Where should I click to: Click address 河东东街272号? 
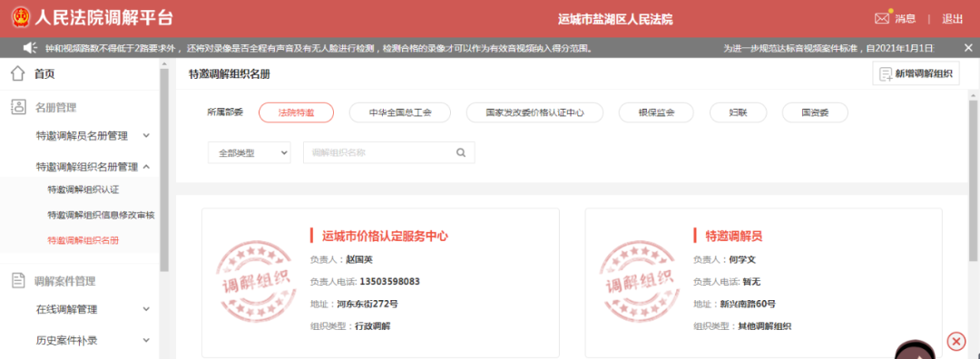pyautogui.click(x=367, y=304)
